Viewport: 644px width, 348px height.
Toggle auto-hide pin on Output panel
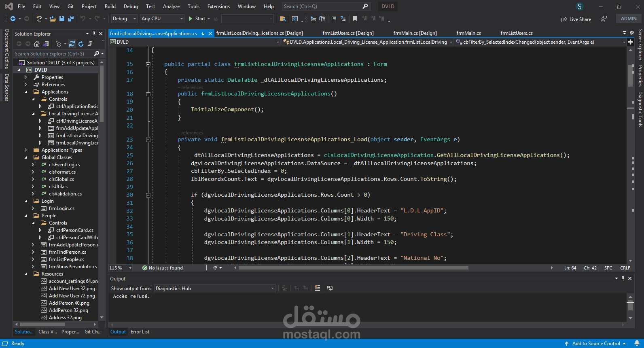click(x=623, y=278)
